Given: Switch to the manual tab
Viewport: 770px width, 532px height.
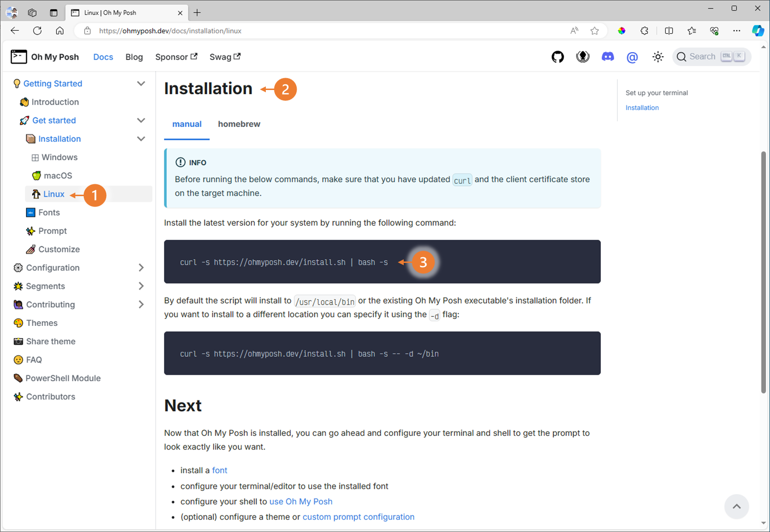Looking at the screenshot, I should click(x=187, y=124).
